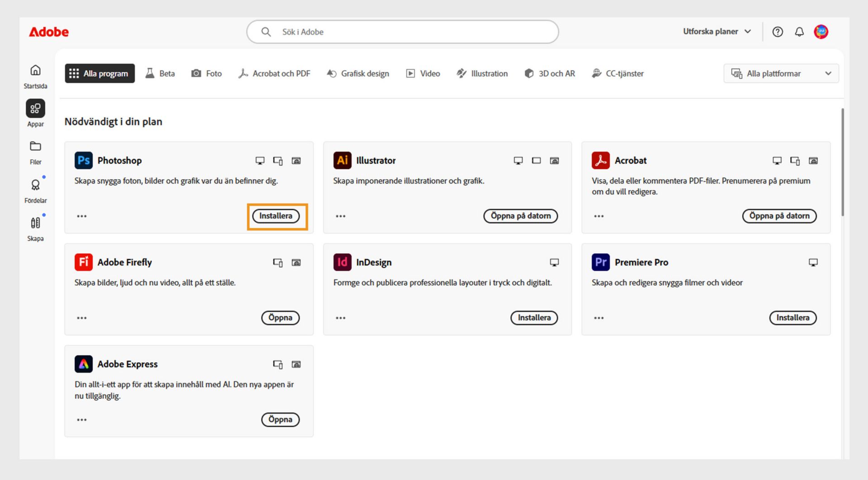Image resolution: width=868 pixels, height=480 pixels.
Task: Install Photoshop with Installera button
Action: (276, 216)
